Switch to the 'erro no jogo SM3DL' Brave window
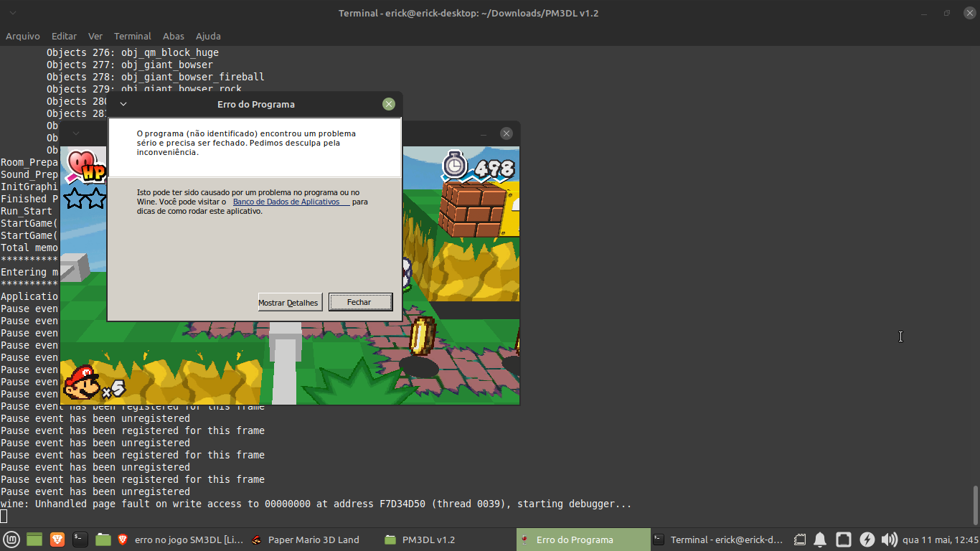 (x=180, y=540)
